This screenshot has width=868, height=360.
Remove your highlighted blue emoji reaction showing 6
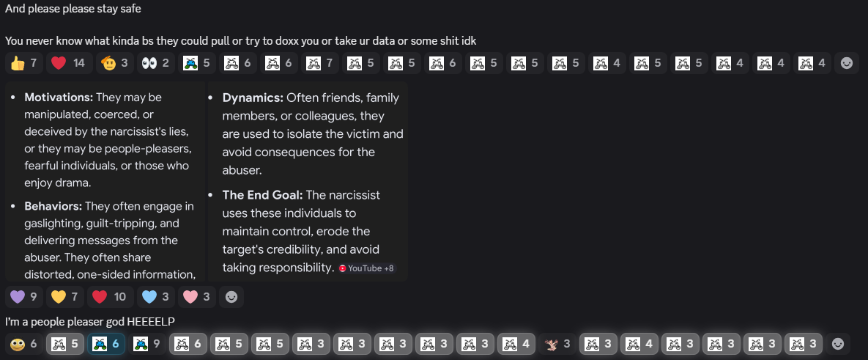106,344
